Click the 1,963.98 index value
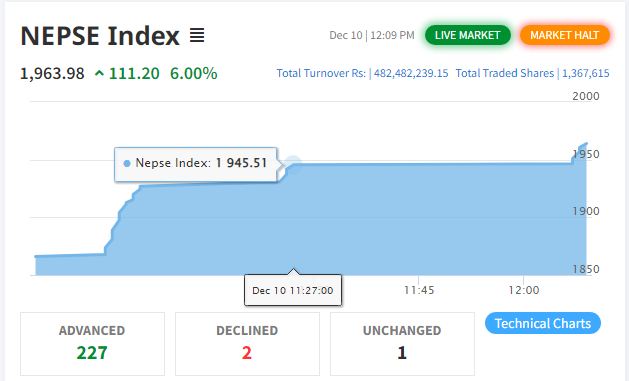 point(52,74)
